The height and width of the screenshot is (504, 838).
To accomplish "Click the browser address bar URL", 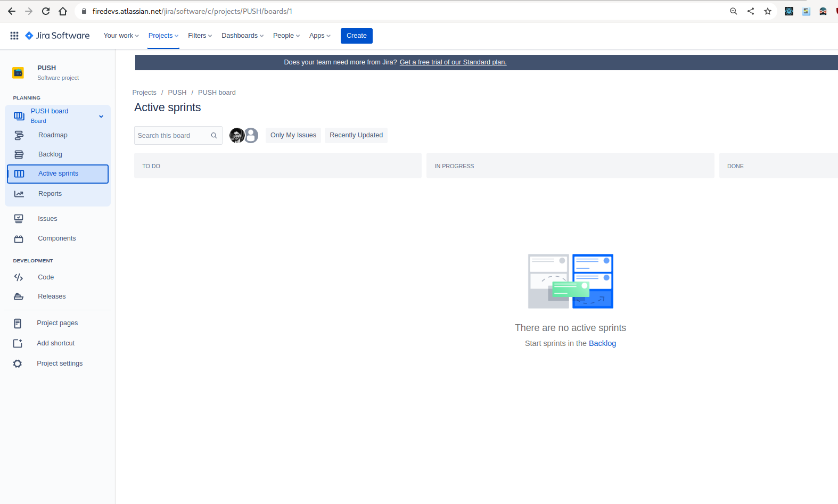I will click(x=192, y=11).
